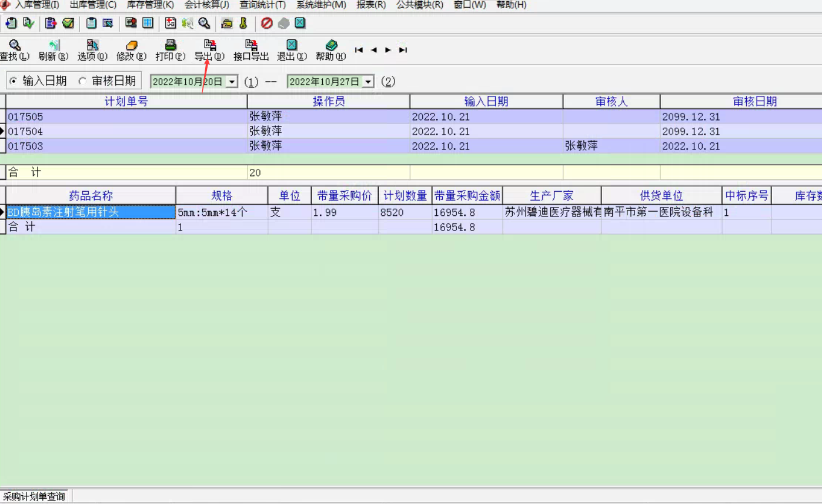This screenshot has height=504, width=822.
Task: Open the 系统维护(M) menu
Action: [x=321, y=5]
